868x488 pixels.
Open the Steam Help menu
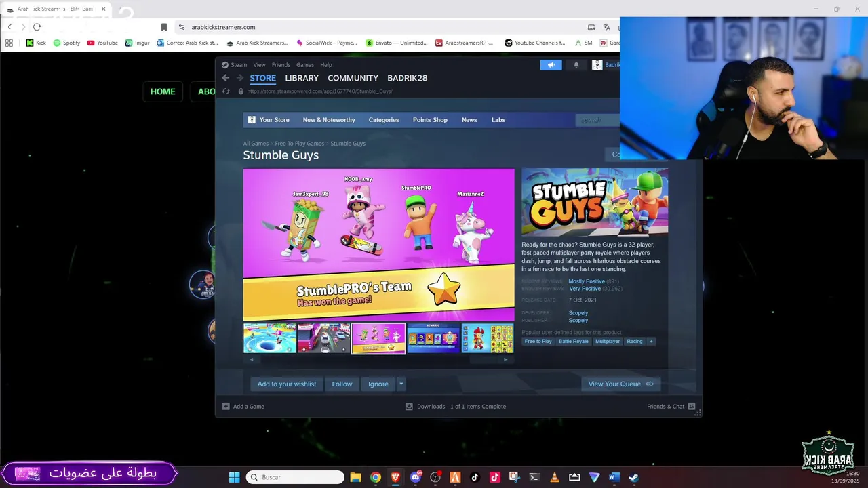[326, 65]
